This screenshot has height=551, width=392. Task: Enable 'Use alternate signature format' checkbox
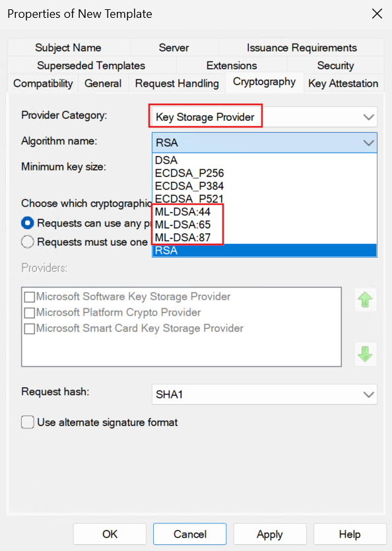pyautogui.click(x=27, y=422)
